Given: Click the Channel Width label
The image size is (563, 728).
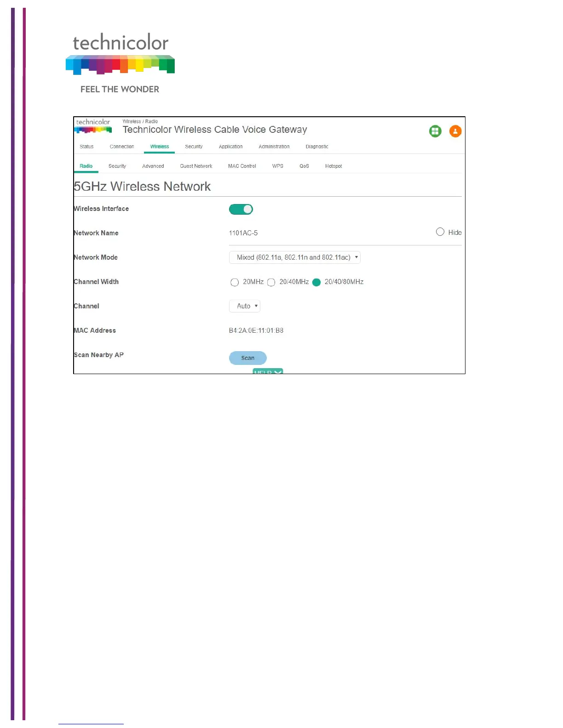Looking at the screenshot, I should (x=96, y=282).
